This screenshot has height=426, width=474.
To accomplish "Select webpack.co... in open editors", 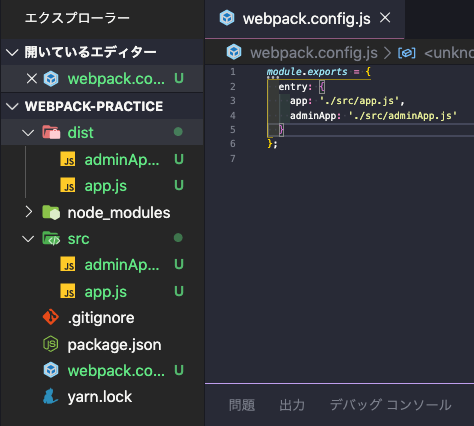I will click(x=116, y=79).
